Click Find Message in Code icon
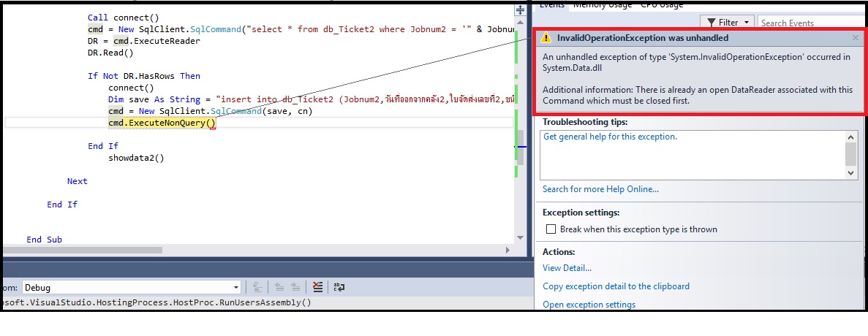Image resolution: width=868 pixels, height=336 pixels. point(257,287)
